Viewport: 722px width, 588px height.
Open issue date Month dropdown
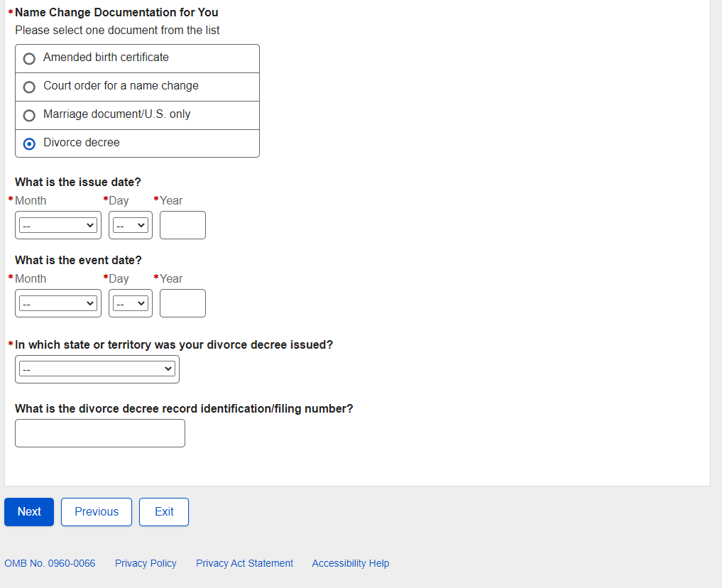tap(58, 225)
